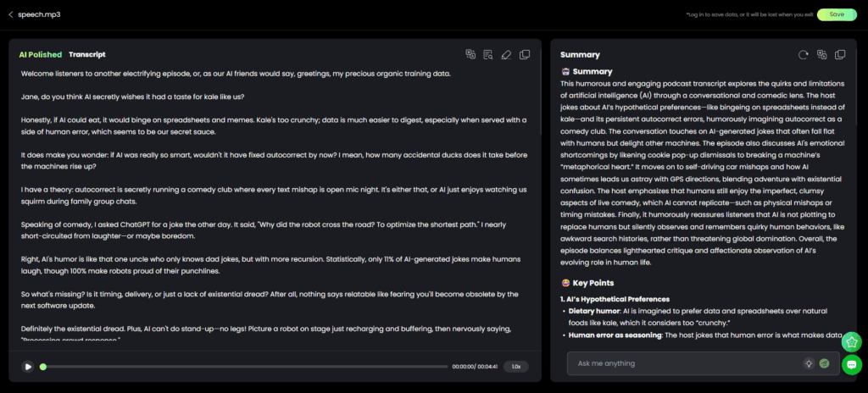868x393 pixels.
Task: Click the translate icon in the transcript panel
Action: [x=470, y=54]
